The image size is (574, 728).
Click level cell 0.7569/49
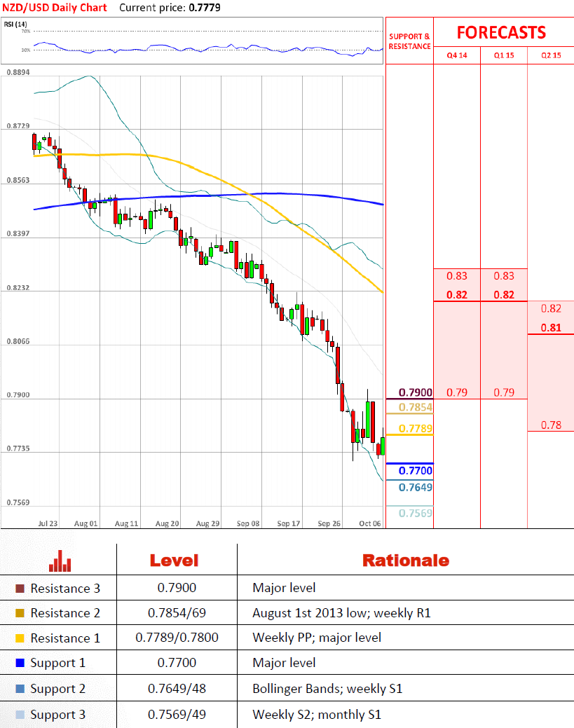tap(177, 715)
